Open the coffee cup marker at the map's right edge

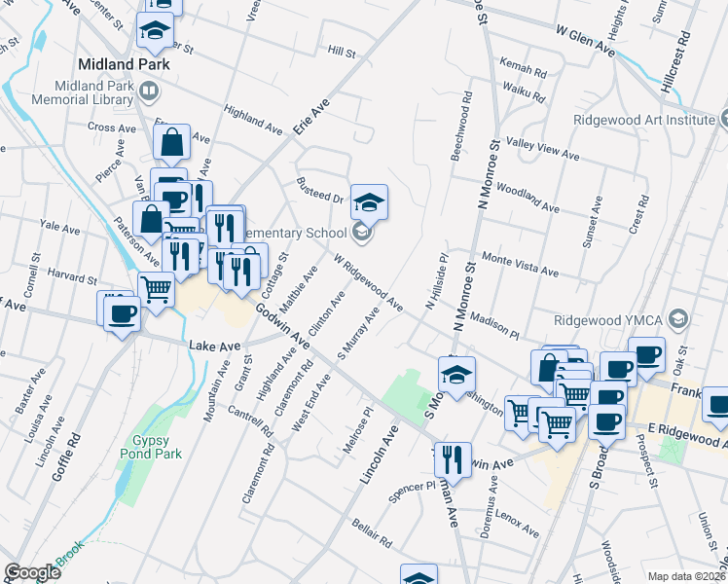tap(718, 406)
